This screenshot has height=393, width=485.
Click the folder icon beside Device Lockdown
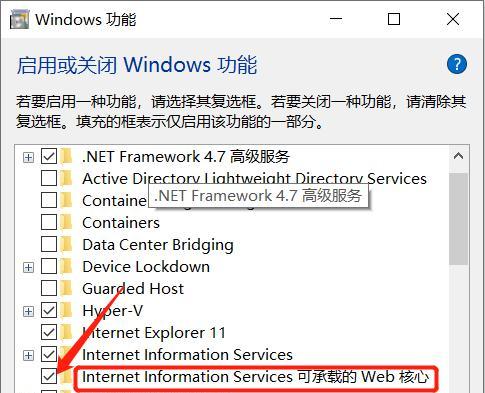67,267
